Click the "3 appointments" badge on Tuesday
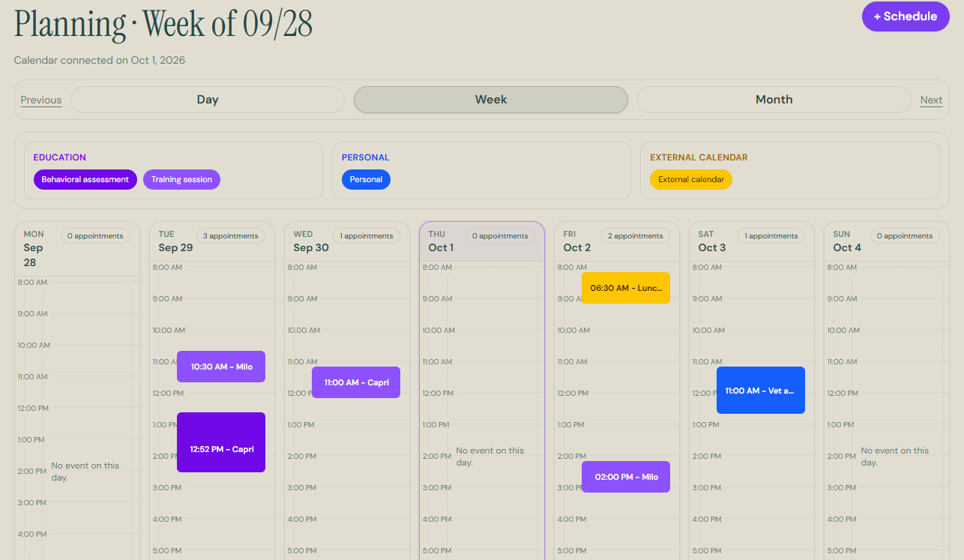Viewport: 964px width, 560px height. click(231, 236)
